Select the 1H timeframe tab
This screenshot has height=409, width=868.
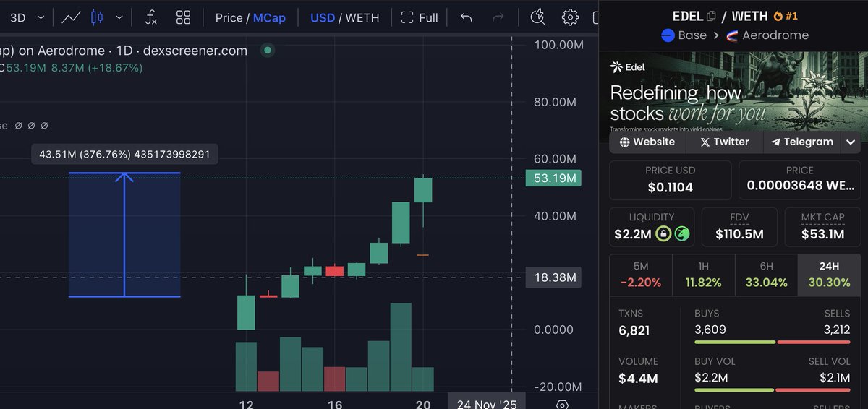[703, 275]
